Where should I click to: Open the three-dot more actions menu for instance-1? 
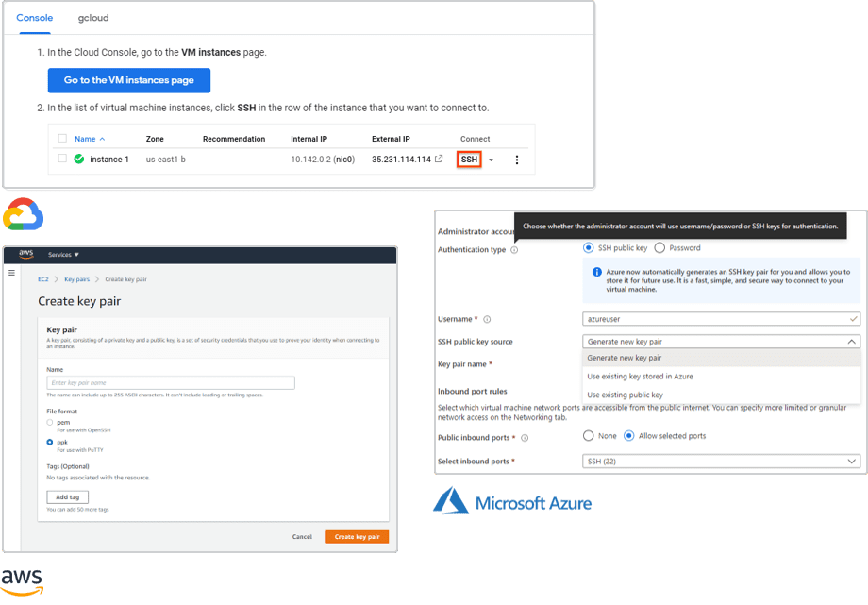(x=516, y=160)
